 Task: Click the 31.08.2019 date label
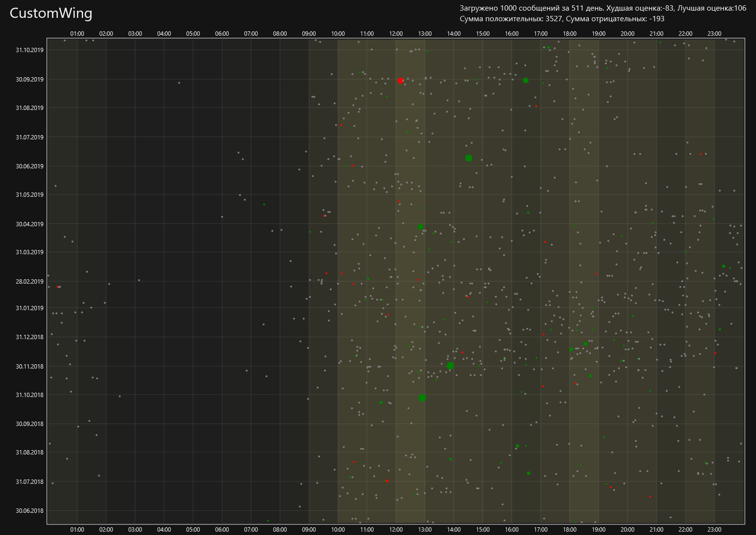[29, 108]
